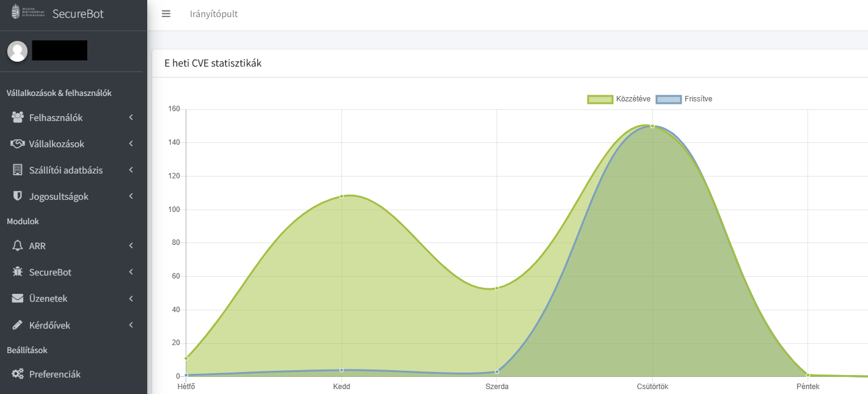
Task: Click the bug icon in the SecureBot module row
Action: 18,272
